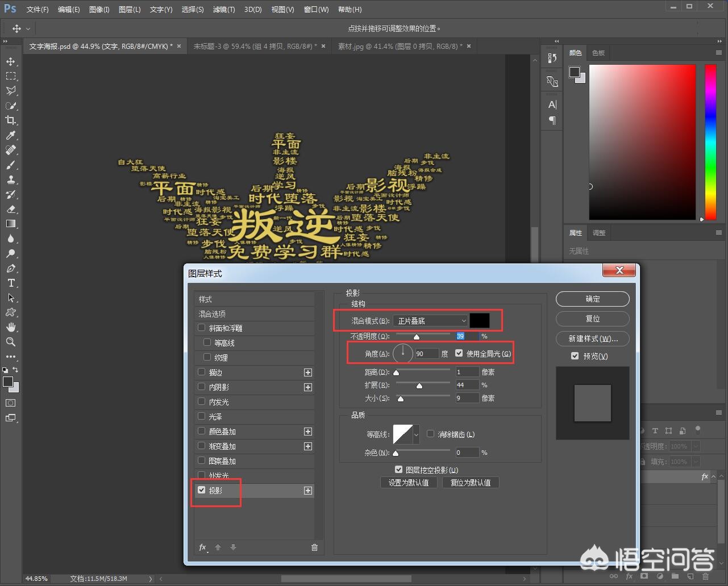The image size is (728, 586).
Task: Click the 新建样式(W)... button
Action: coord(592,338)
